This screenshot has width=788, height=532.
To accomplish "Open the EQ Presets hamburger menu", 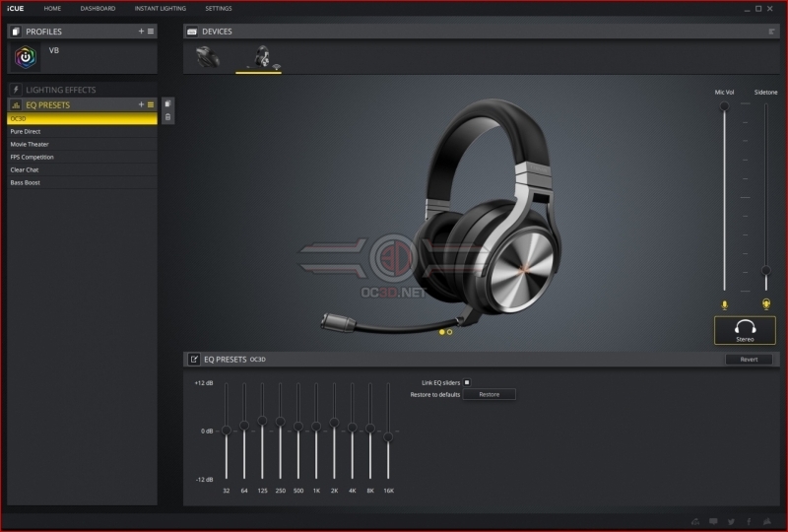I will [x=151, y=104].
